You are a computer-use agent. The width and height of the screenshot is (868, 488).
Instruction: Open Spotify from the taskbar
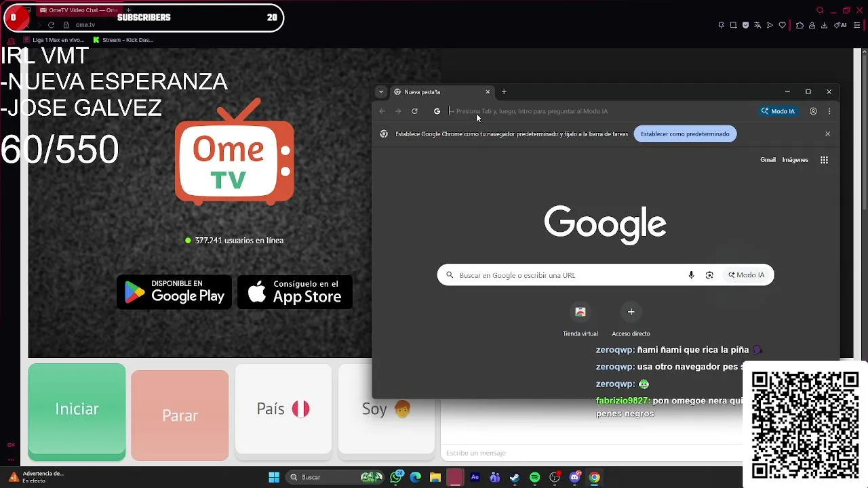[534, 477]
